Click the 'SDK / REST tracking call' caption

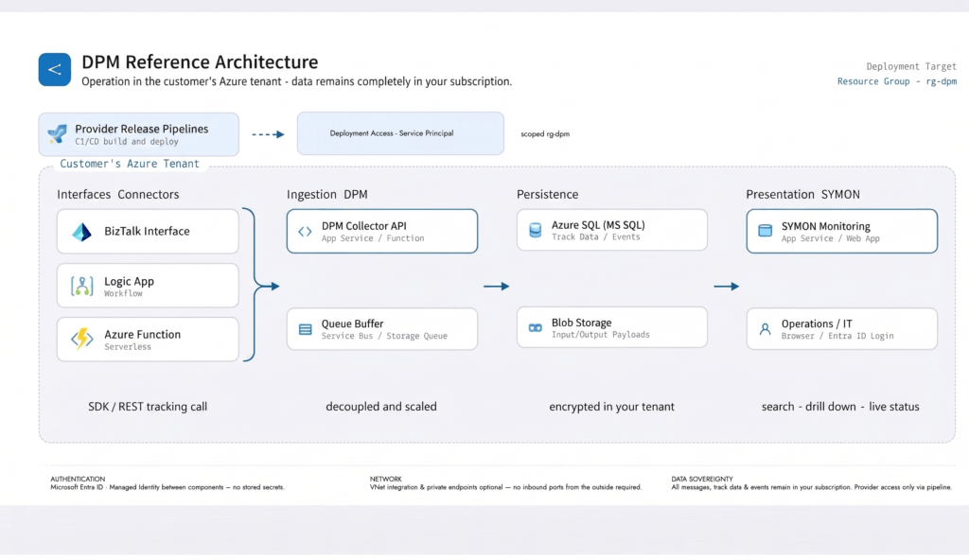coord(148,407)
